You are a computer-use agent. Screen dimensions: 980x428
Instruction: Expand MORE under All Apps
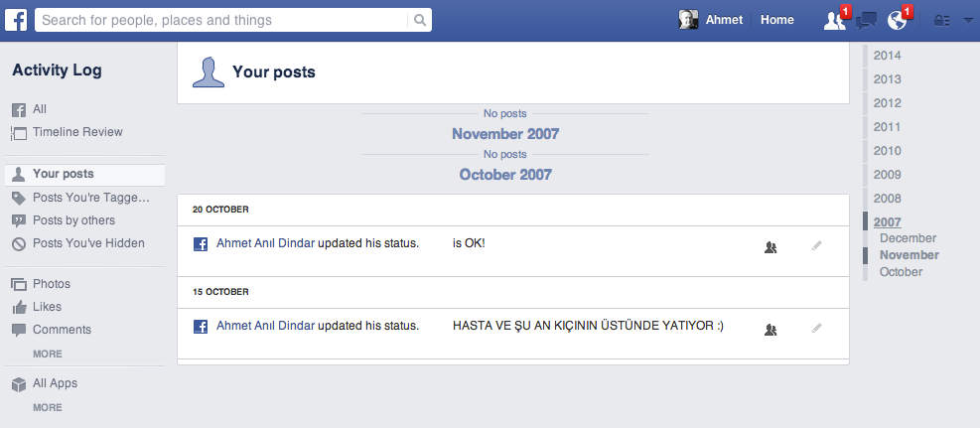[48, 407]
